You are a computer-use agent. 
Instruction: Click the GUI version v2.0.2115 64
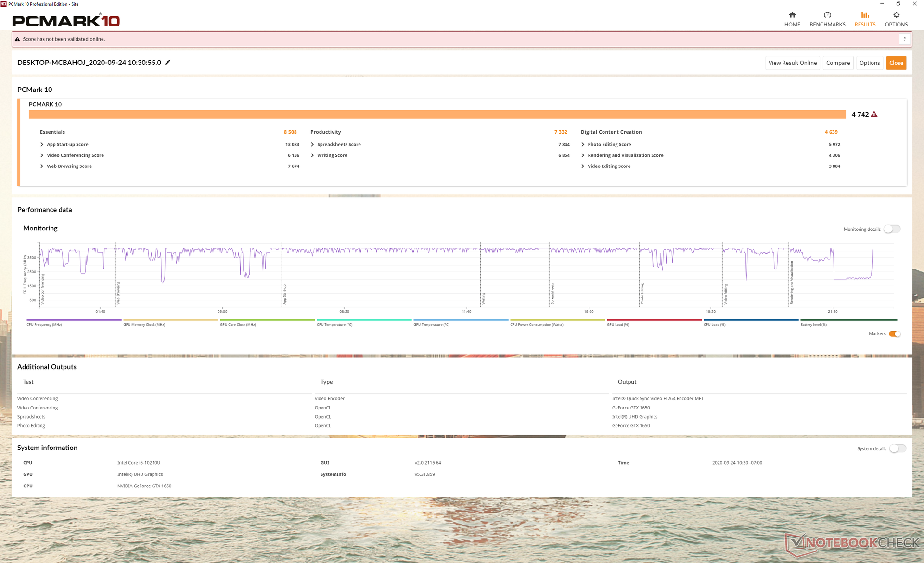428,463
